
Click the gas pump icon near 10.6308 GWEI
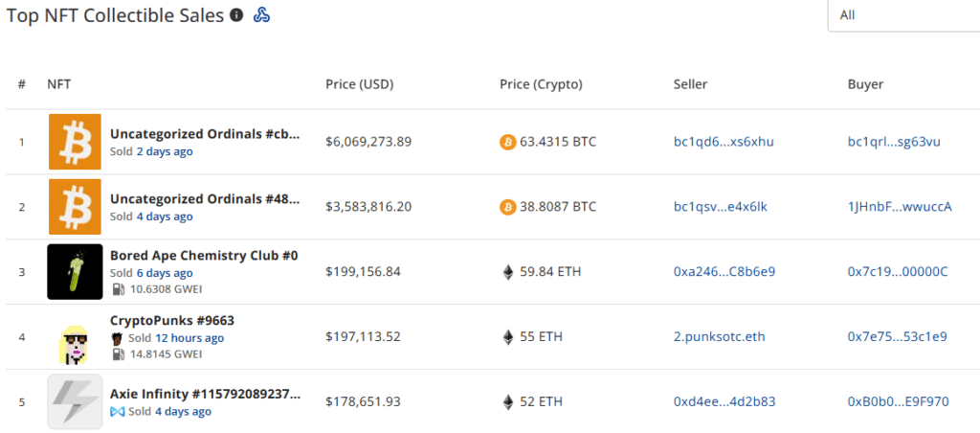click(117, 288)
